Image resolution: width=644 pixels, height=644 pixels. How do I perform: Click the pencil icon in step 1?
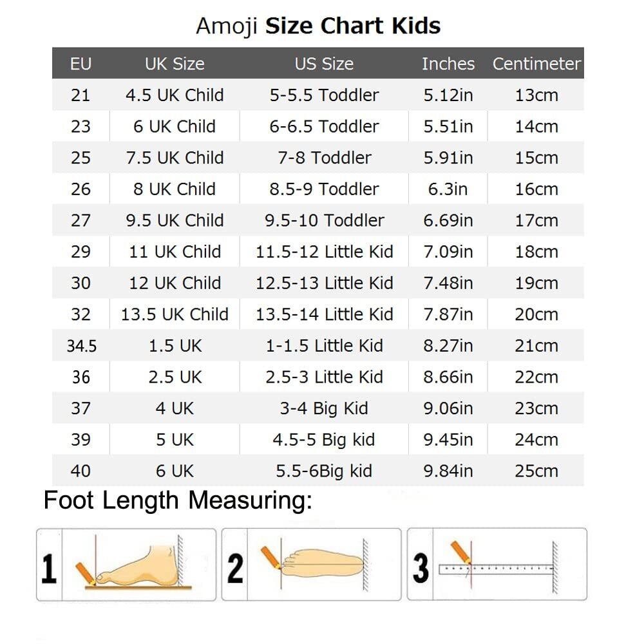(x=84, y=572)
